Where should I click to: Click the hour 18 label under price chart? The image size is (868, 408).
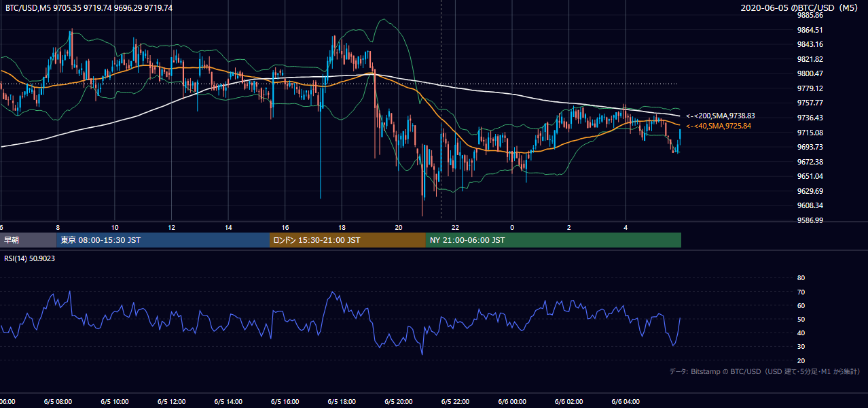click(x=342, y=227)
